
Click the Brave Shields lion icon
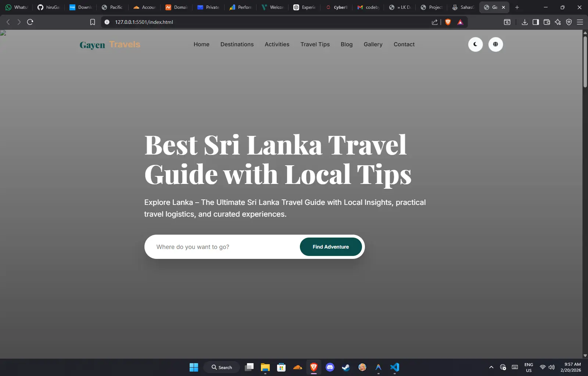[448, 22]
